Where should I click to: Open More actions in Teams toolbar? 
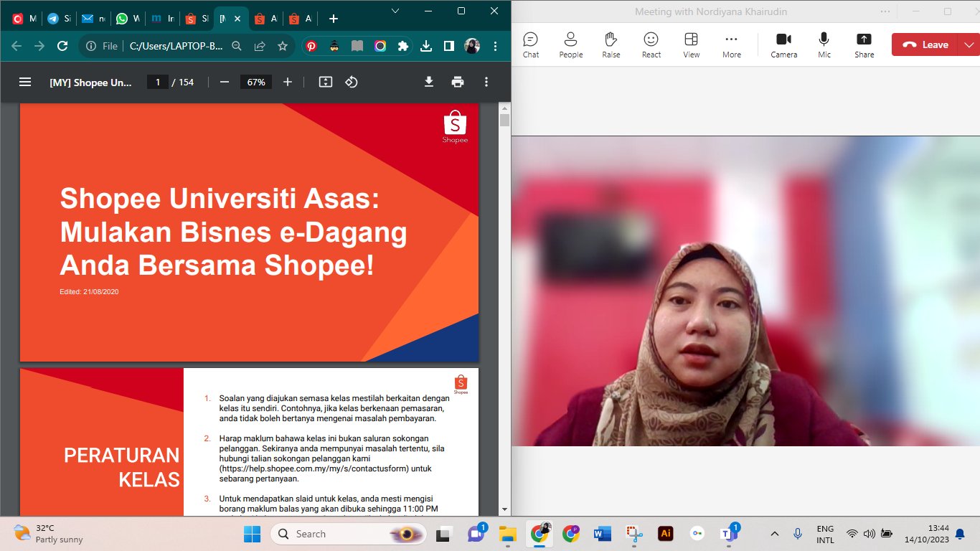(732, 44)
